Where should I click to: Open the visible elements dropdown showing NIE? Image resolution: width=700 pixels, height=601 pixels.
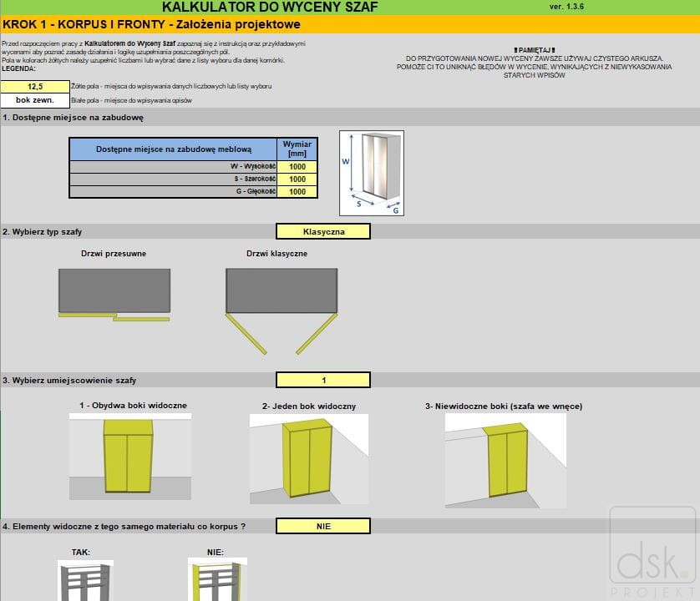pos(322,526)
